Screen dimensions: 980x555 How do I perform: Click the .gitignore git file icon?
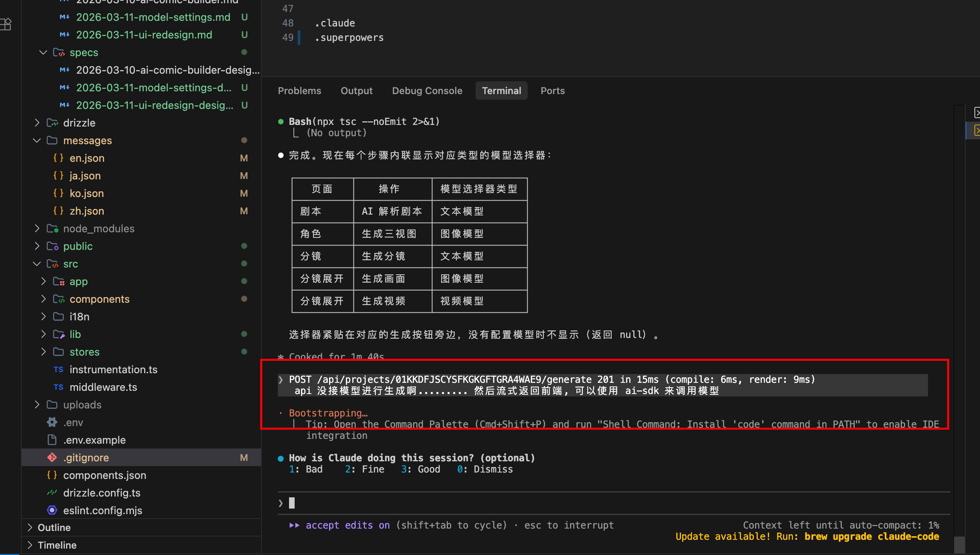tap(52, 457)
